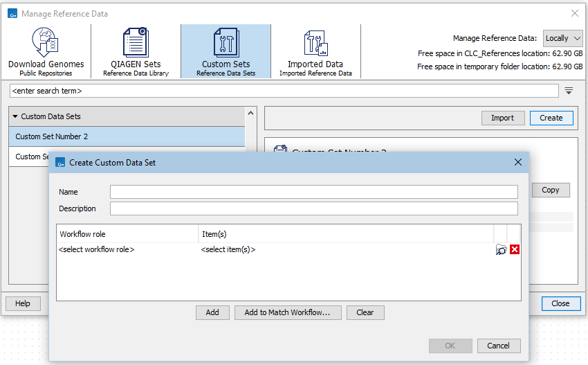Click the Import button
Image resolution: width=588 pixels, height=365 pixels.
point(502,118)
